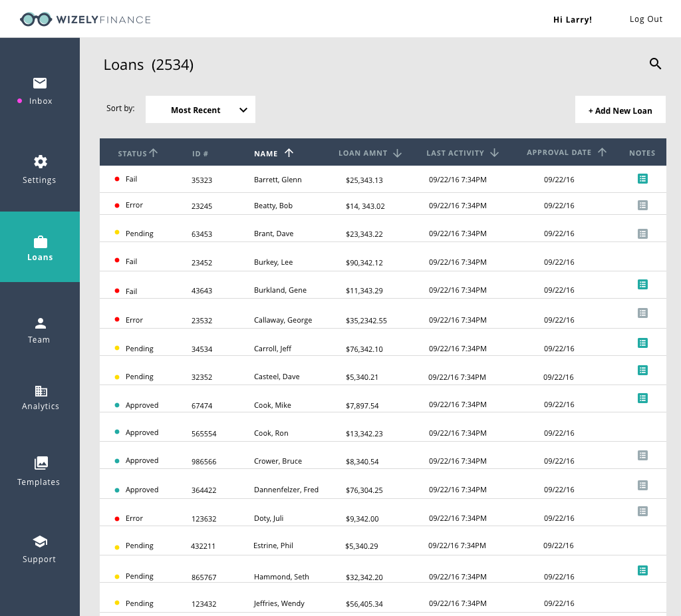Click loan ID 986566
681x616 pixels.
tap(204, 462)
